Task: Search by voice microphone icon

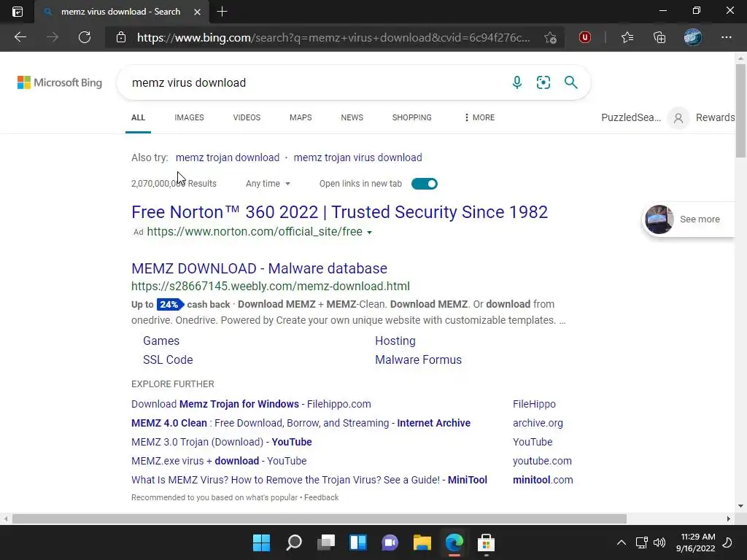Action: pos(517,82)
